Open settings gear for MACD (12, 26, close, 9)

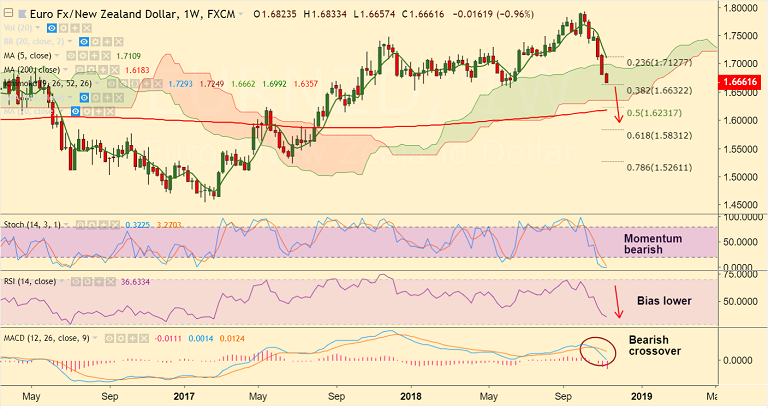[120, 338]
